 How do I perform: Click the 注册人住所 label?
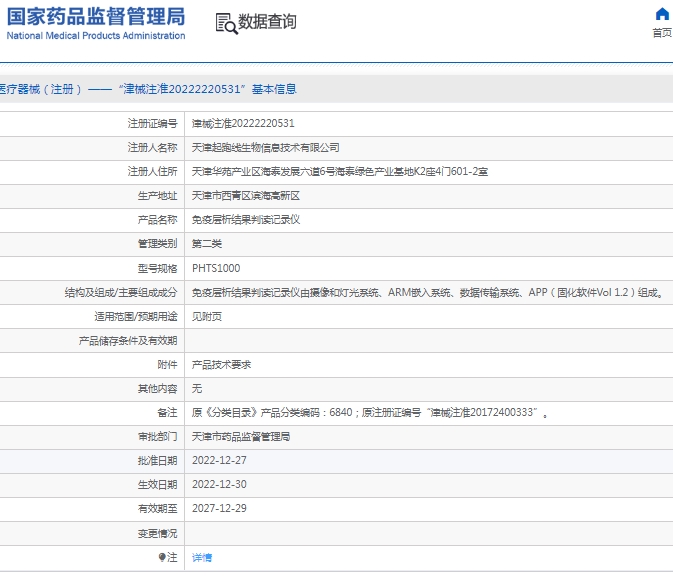[152, 172]
